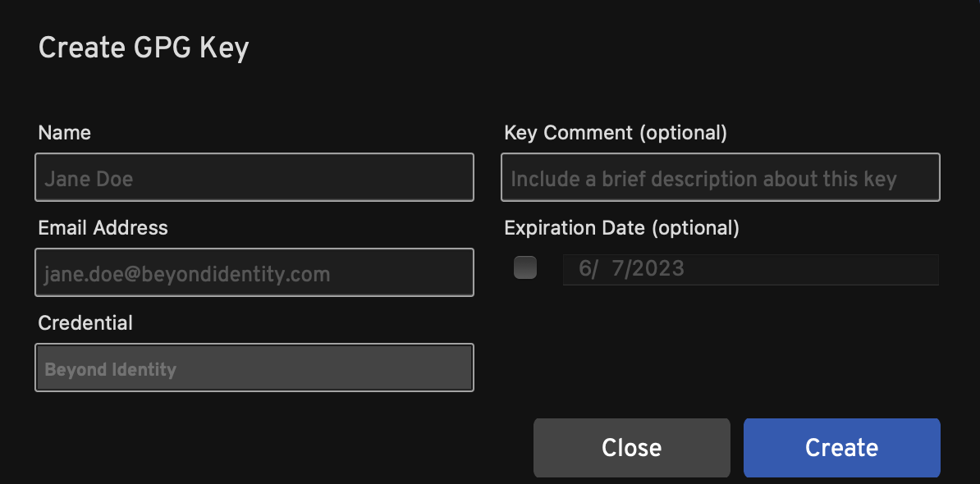Screen dimensions: 980x484
Task: Click "(optional)" beside the Expiration Date label
Action: pyautogui.click(x=695, y=228)
